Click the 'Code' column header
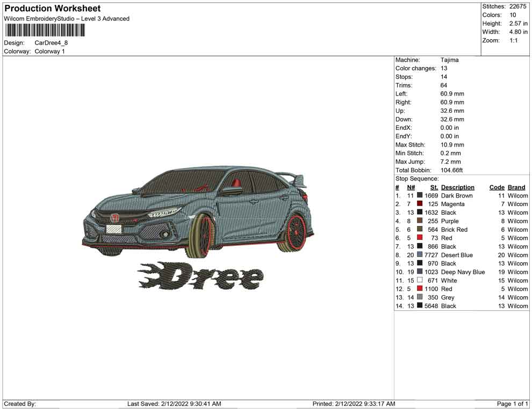This screenshot has height=409, width=532. point(497,187)
